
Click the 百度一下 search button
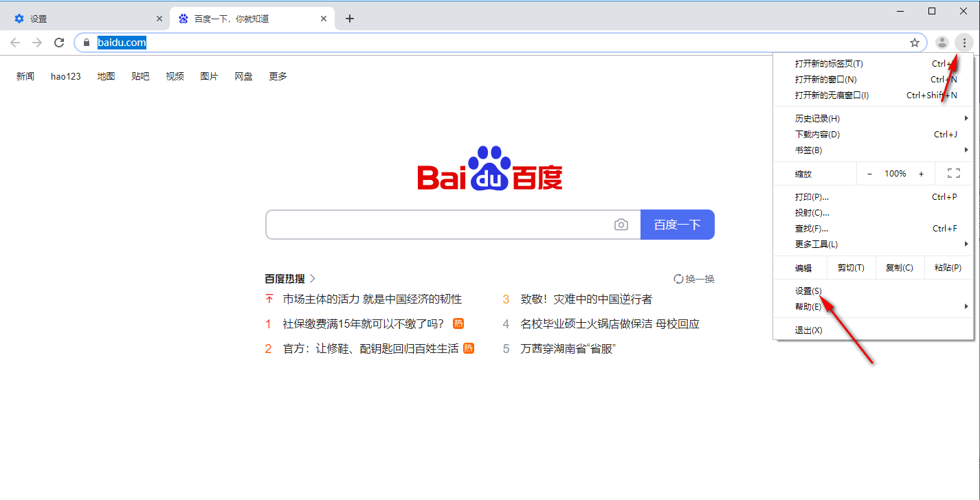click(678, 225)
